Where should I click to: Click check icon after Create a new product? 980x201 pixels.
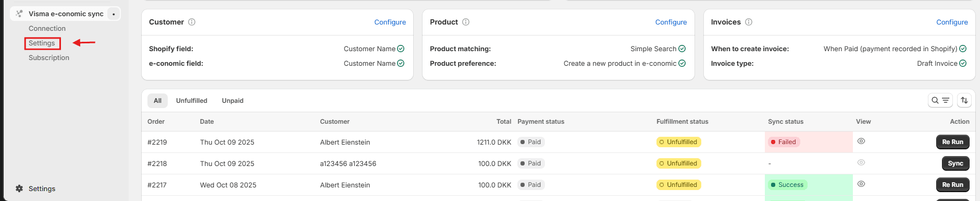(x=682, y=63)
